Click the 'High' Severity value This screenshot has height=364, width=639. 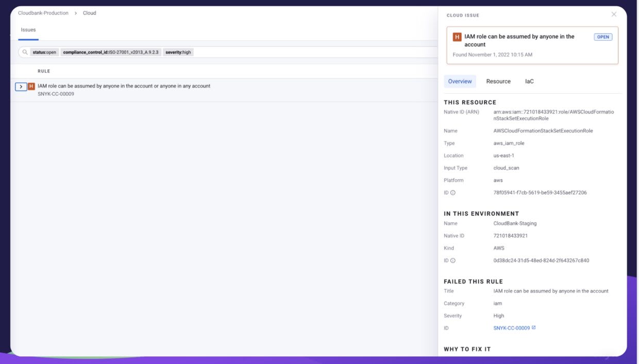pyautogui.click(x=499, y=316)
